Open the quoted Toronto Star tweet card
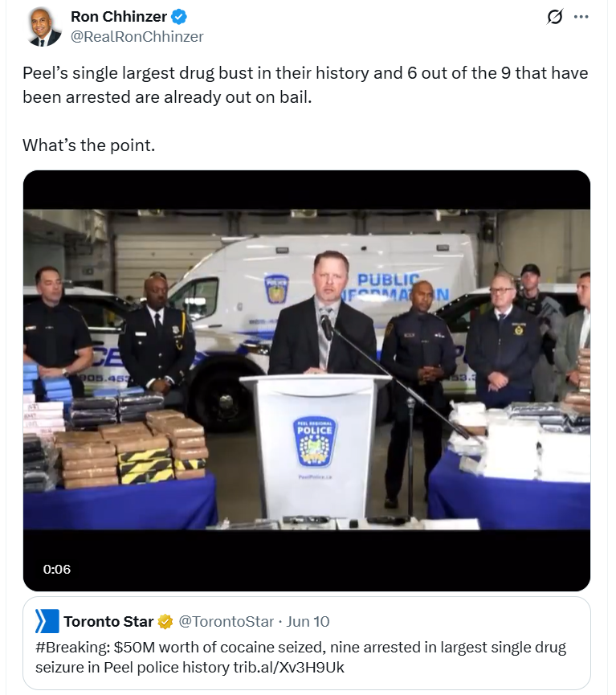The width and height of the screenshot is (616, 695). [307, 643]
